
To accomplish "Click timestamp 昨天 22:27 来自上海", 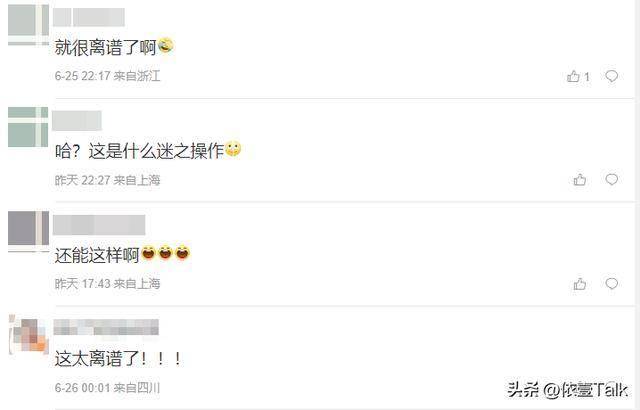I will click(107, 180).
